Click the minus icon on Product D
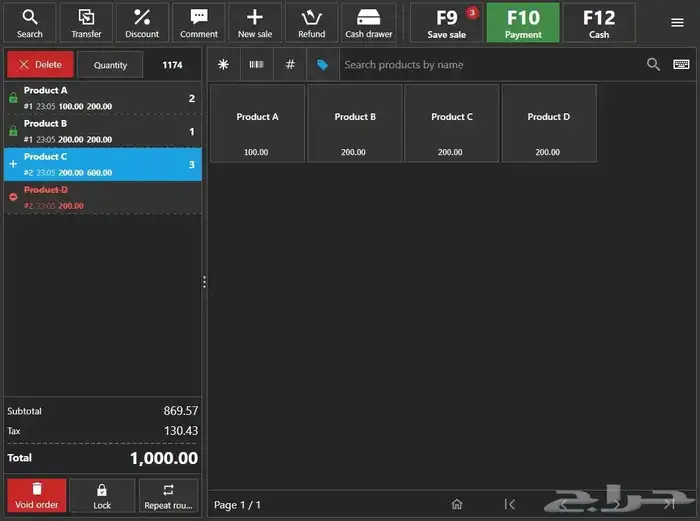Image resolution: width=700 pixels, height=521 pixels. (x=13, y=197)
